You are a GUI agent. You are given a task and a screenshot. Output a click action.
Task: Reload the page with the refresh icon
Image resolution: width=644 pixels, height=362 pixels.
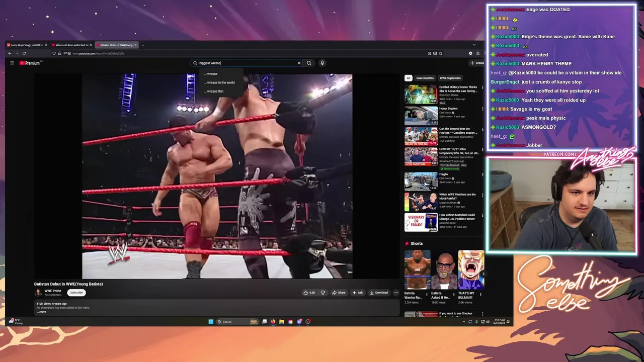24,53
